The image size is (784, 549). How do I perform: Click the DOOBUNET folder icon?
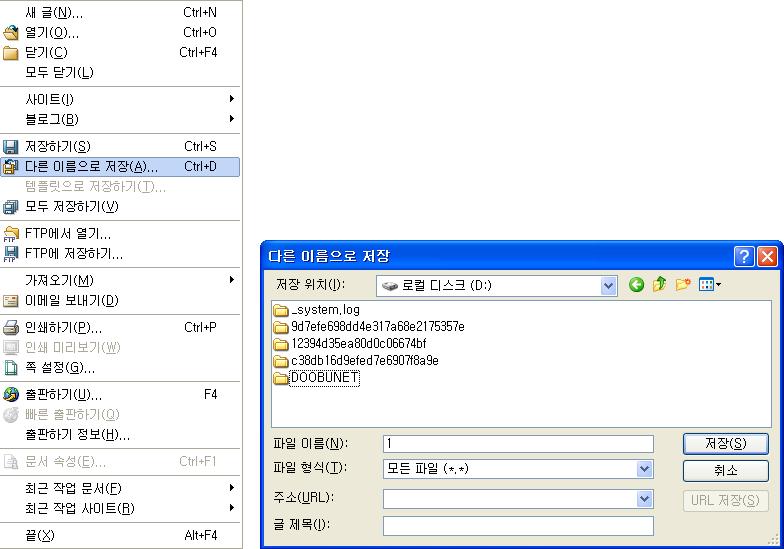pos(281,378)
